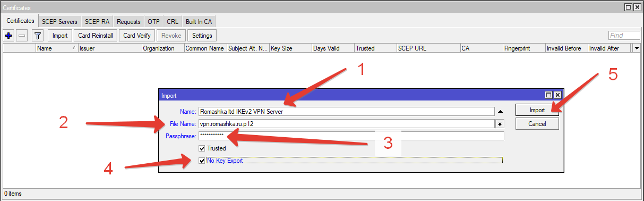644x201 pixels.
Task: Uncheck the Trusted checkbox
Action: [202, 148]
